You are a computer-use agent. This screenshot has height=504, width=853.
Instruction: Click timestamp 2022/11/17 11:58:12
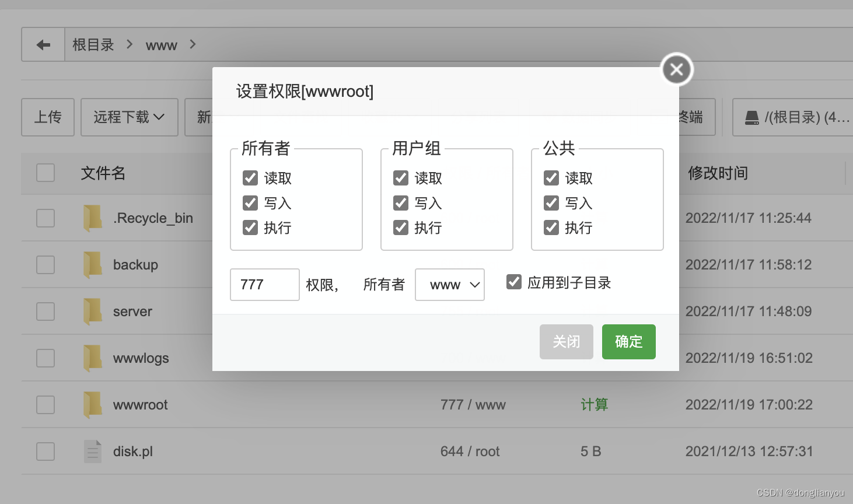tap(749, 265)
